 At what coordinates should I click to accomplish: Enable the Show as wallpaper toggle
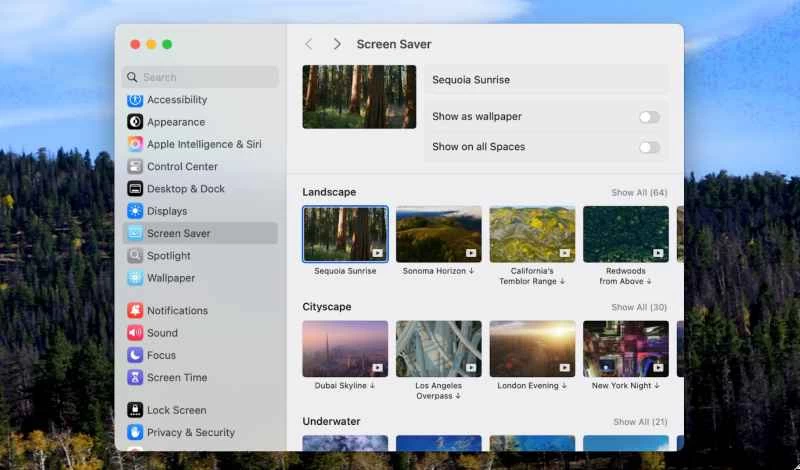649,117
